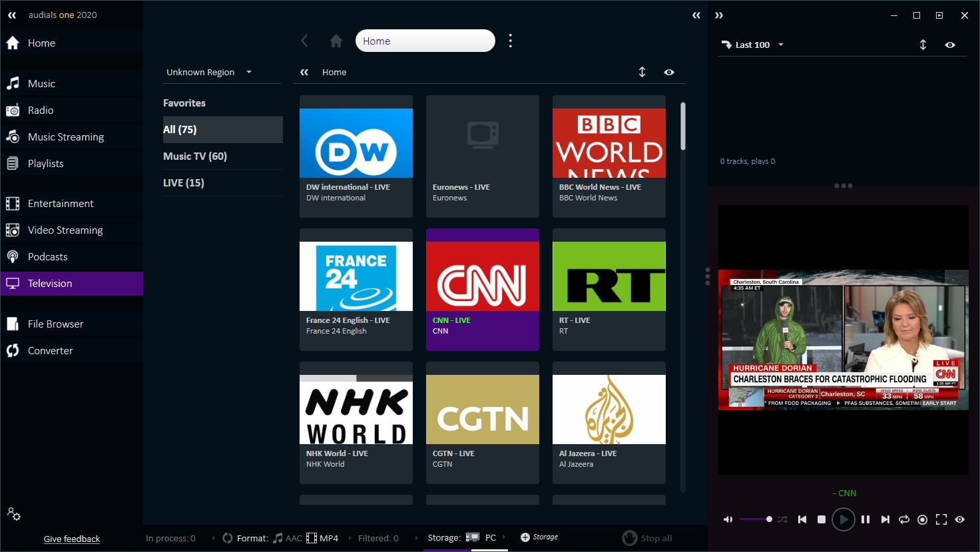
Task: Mute the player volume
Action: coord(728,519)
